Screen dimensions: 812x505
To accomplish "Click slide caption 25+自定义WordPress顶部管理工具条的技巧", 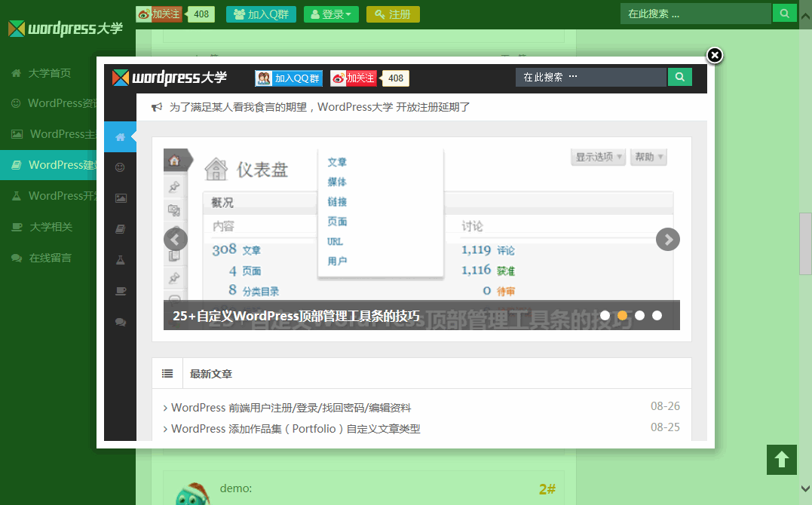I will pyautogui.click(x=296, y=315).
